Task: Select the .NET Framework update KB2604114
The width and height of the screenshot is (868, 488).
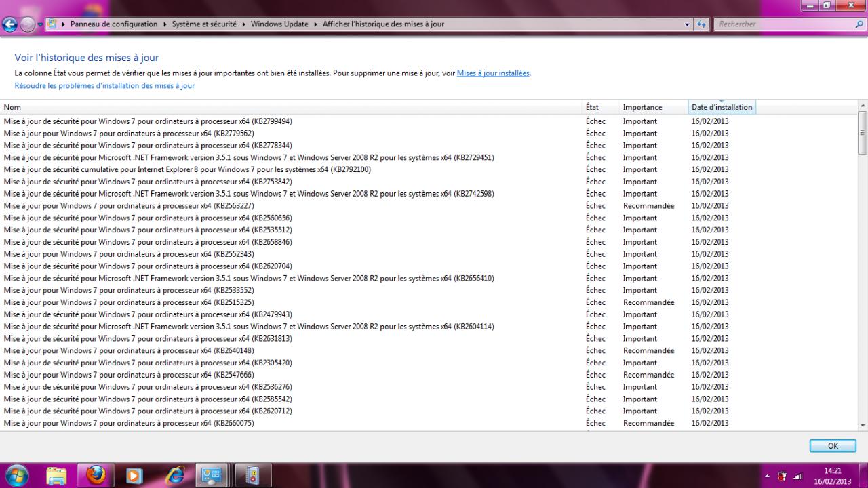Action: click(x=429, y=327)
